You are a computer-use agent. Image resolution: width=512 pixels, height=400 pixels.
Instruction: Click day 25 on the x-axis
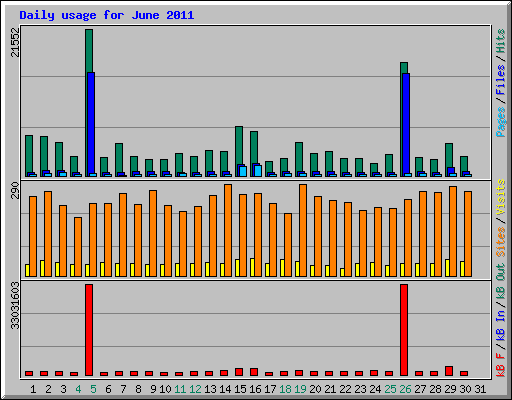coord(390,389)
